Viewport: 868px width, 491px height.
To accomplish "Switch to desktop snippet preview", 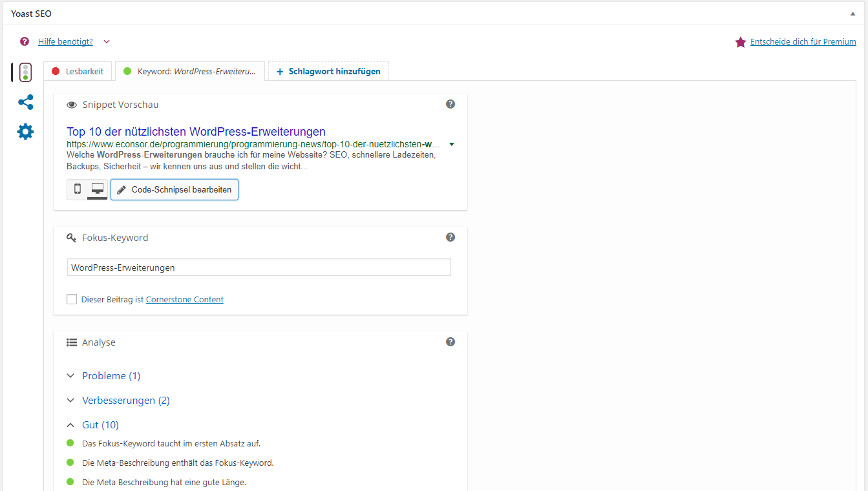I will click(x=98, y=189).
